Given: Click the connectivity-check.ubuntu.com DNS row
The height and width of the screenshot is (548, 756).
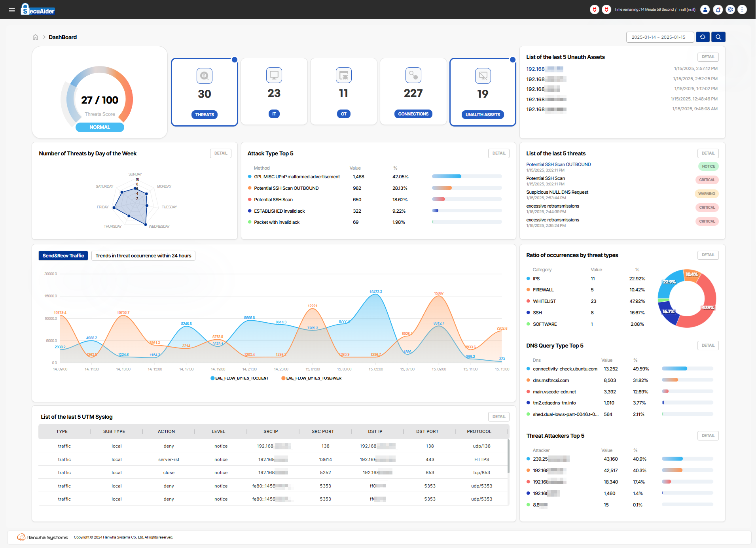Looking at the screenshot, I should pyautogui.click(x=620, y=369).
